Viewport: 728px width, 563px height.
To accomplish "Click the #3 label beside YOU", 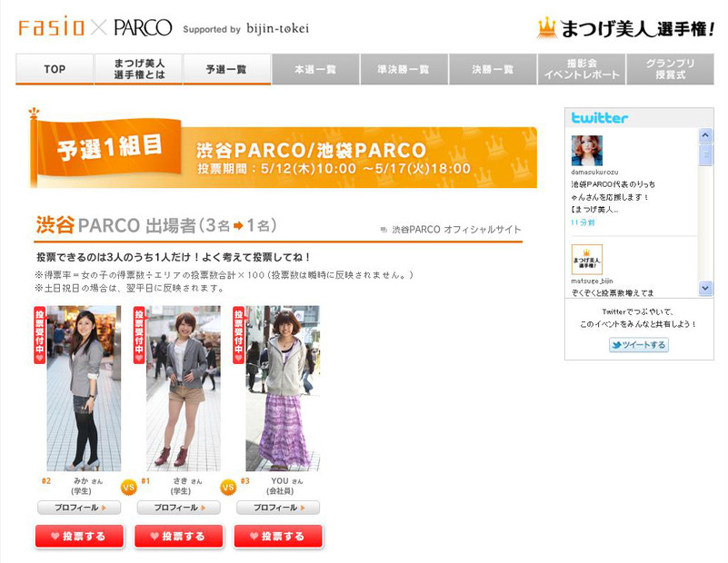I will click(245, 481).
